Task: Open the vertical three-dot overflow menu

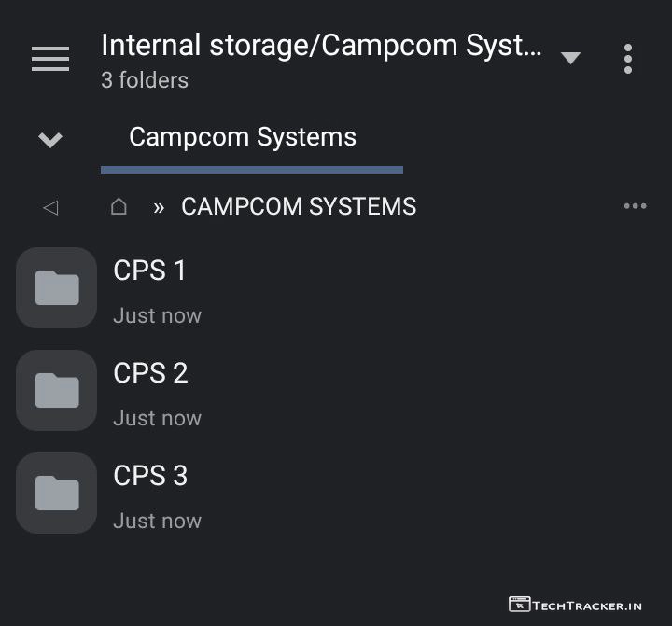Action: click(x=628, y=59)
